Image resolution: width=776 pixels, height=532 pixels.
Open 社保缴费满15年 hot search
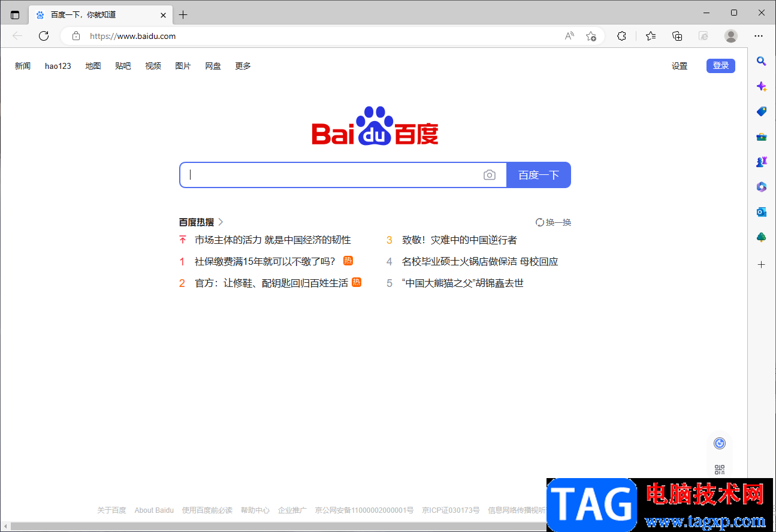coord(265,262)
